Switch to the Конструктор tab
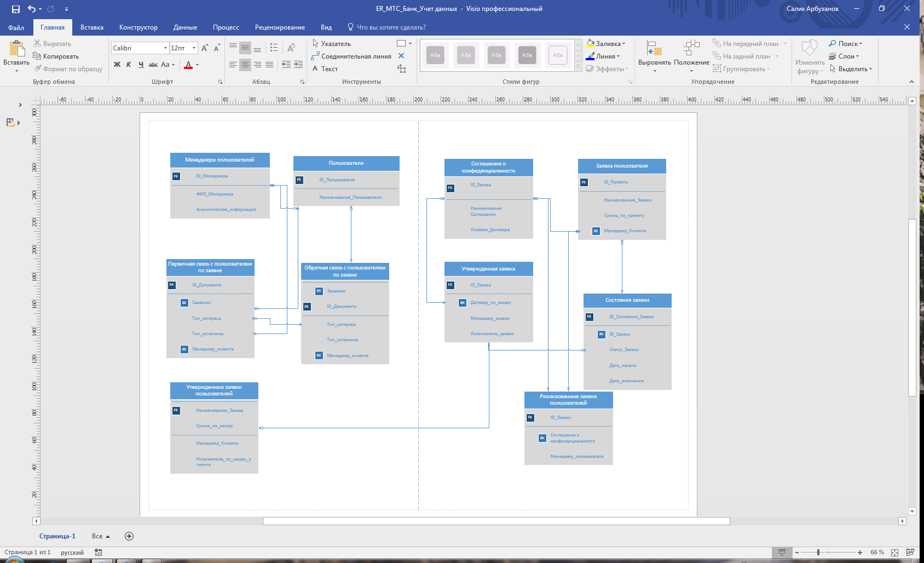The height and width of the screenshot is (563, 924). [138, 27]
